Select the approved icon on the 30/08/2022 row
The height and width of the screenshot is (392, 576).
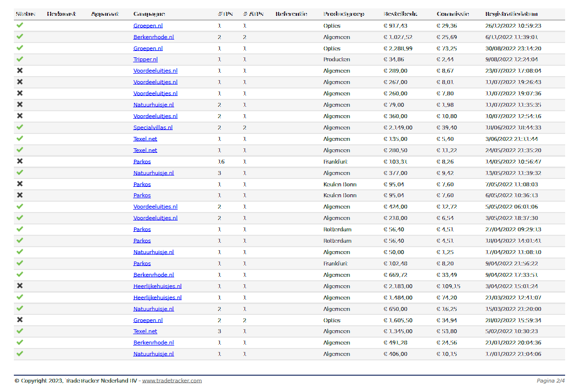tap(20, 48)
